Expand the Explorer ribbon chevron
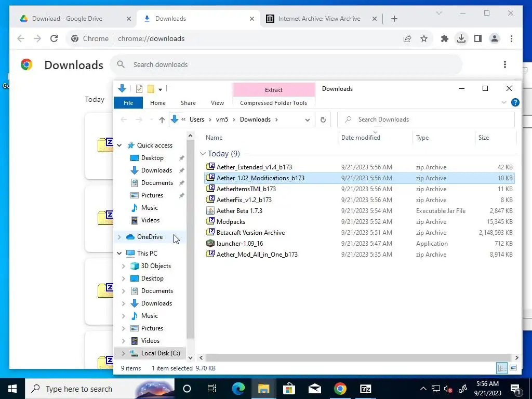This screenshot has width=532, height=399. tap(504, 102)
